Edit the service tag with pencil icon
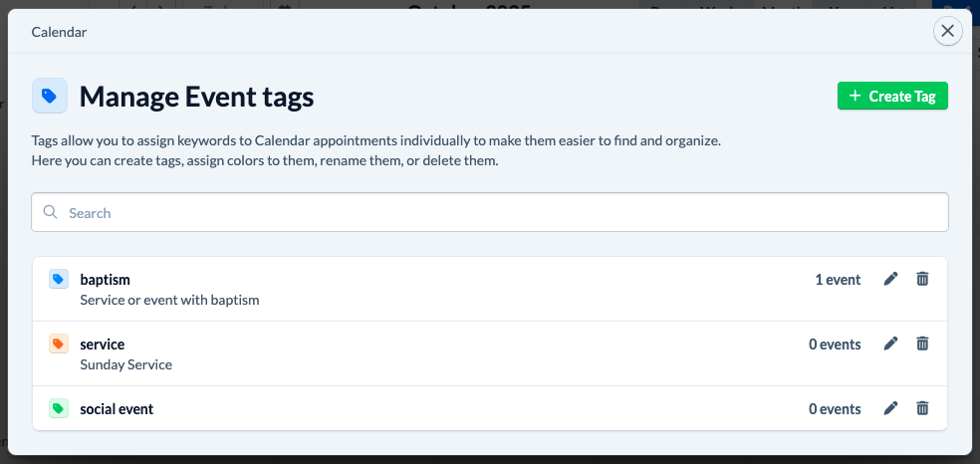 coord(891,344)
